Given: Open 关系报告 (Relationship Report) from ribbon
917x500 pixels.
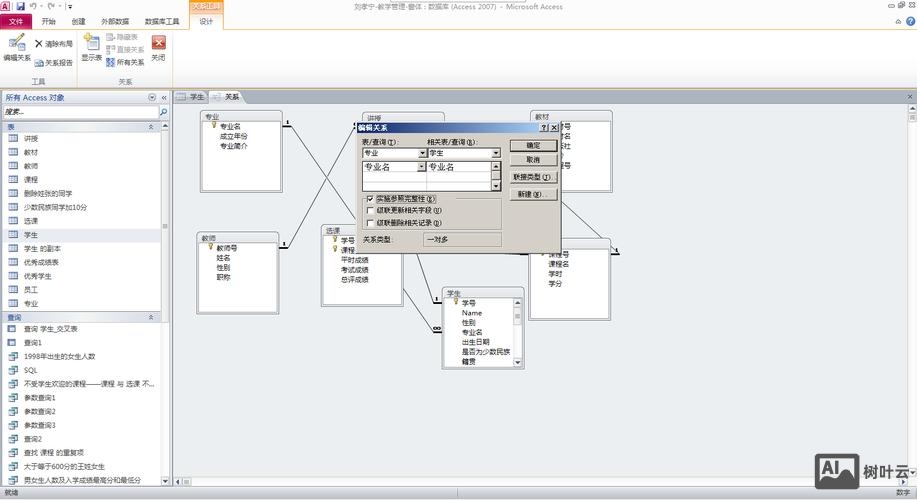Looking at the screenshot, I should [x=53, y=62].
